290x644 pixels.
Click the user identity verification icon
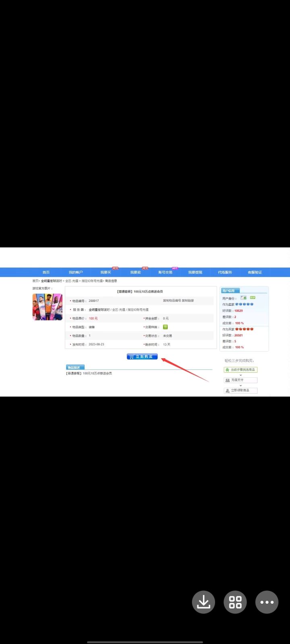pyautogui.click(x=243, y=298)
